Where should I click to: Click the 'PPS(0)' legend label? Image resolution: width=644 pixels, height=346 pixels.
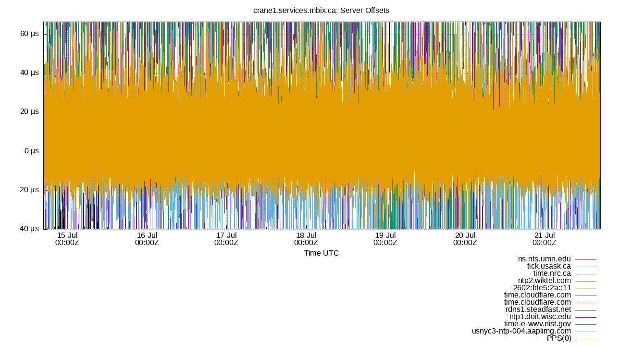pyautogui.click(x=559, y=338)
